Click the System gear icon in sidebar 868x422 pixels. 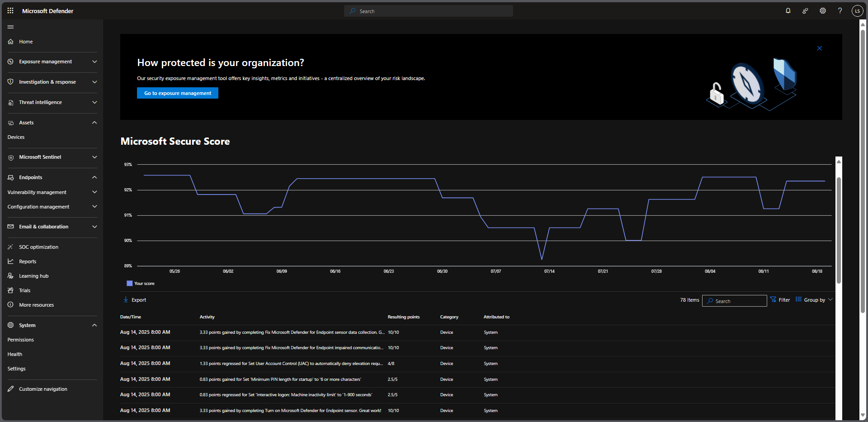(10, 325)
